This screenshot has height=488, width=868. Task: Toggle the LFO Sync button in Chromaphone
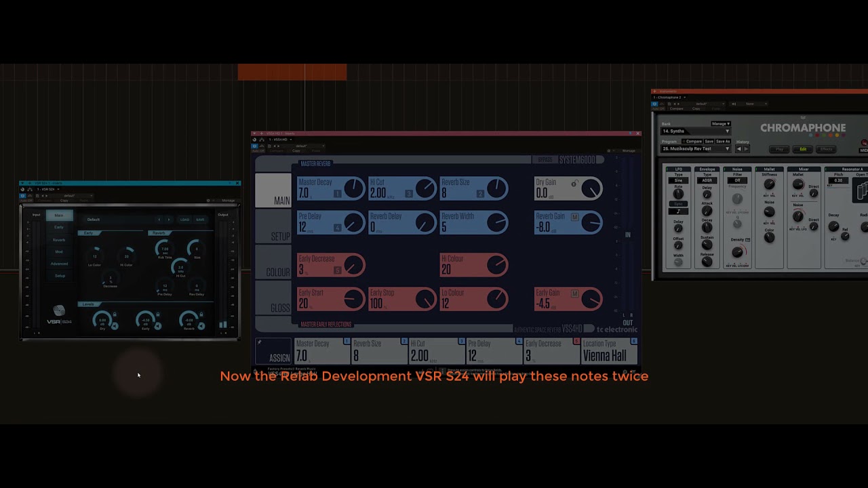[678, 204]
